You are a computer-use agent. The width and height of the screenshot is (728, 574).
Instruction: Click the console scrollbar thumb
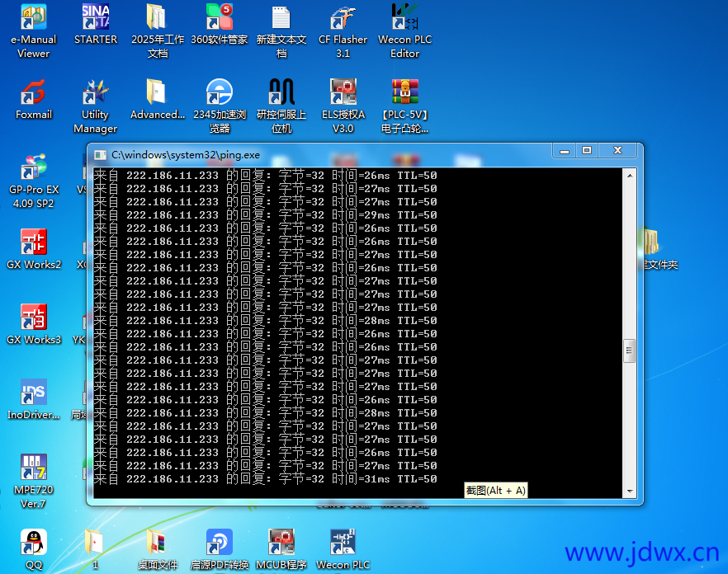click(630, 351)
